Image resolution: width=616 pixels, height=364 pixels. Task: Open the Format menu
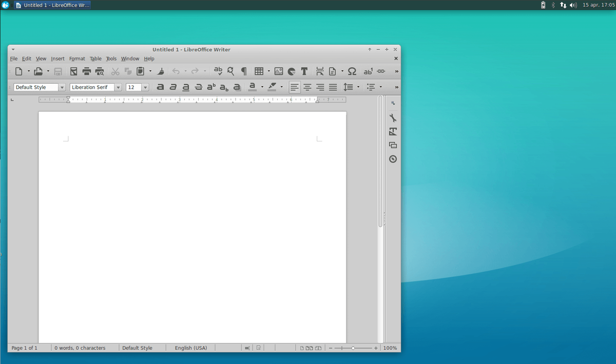(77, 58)
